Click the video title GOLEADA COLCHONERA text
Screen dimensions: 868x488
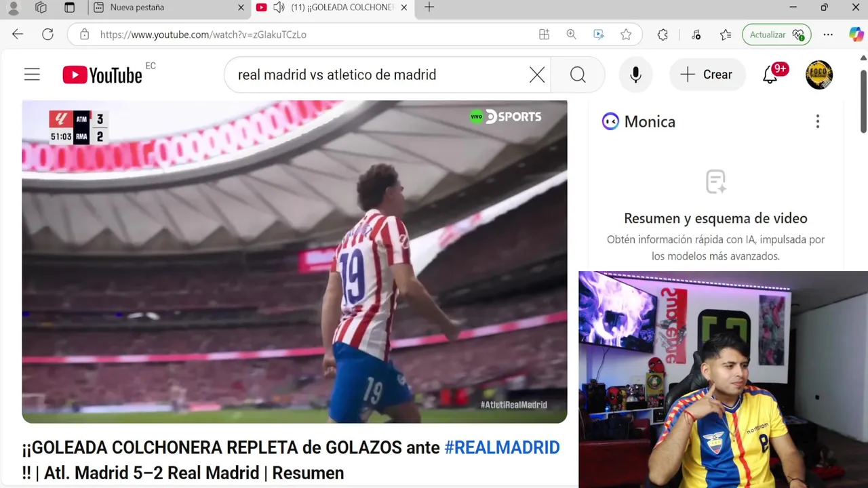[x=292, y=460]
